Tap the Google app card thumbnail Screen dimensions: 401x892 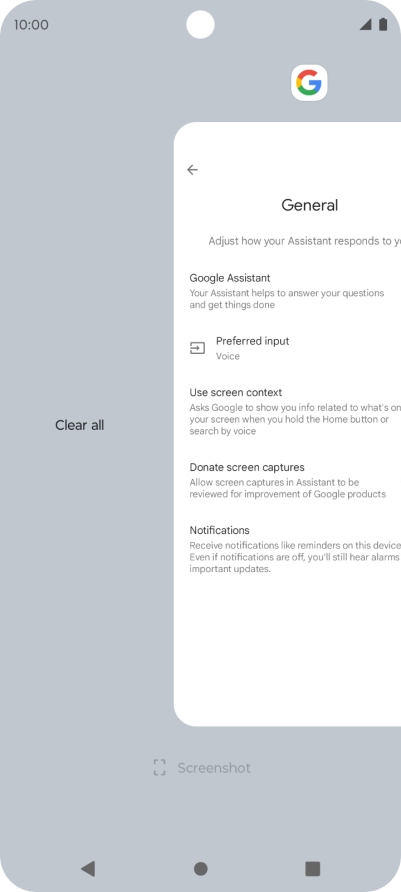287,424
